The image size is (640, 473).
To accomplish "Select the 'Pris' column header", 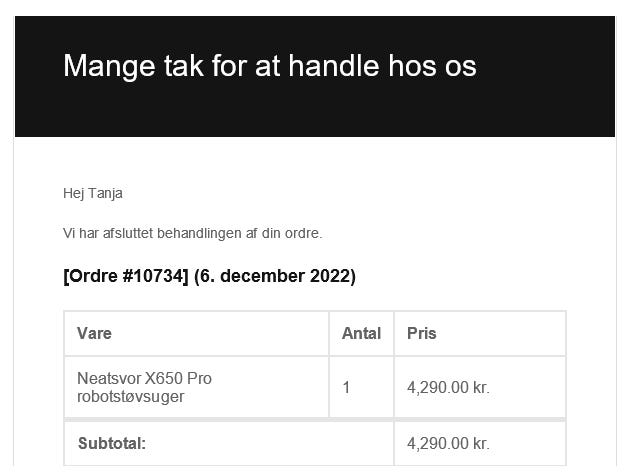I will point(422,333).
